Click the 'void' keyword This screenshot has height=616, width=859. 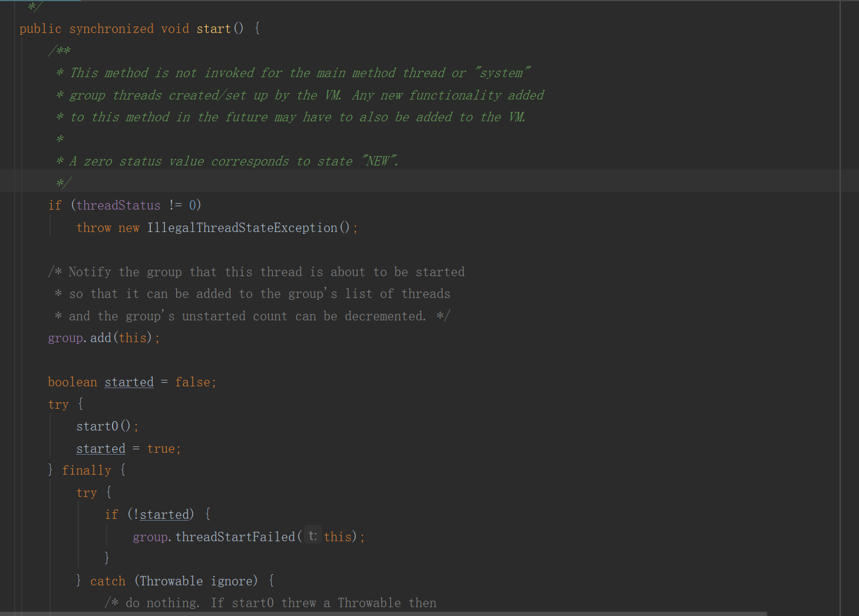coord(175,29)
